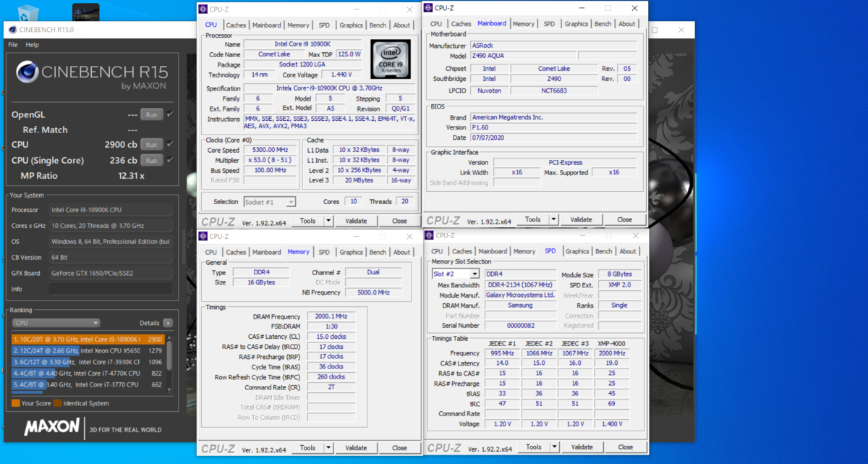Expand Tools dropdown arrow in CPU tab window

[x=328, y=221]
